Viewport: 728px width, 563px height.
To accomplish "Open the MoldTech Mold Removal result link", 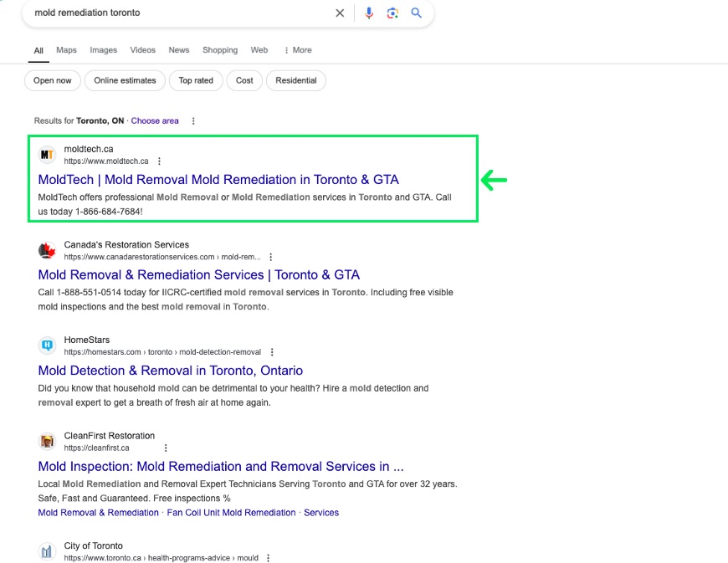I will pyautogui.click(x=218, y=180).
